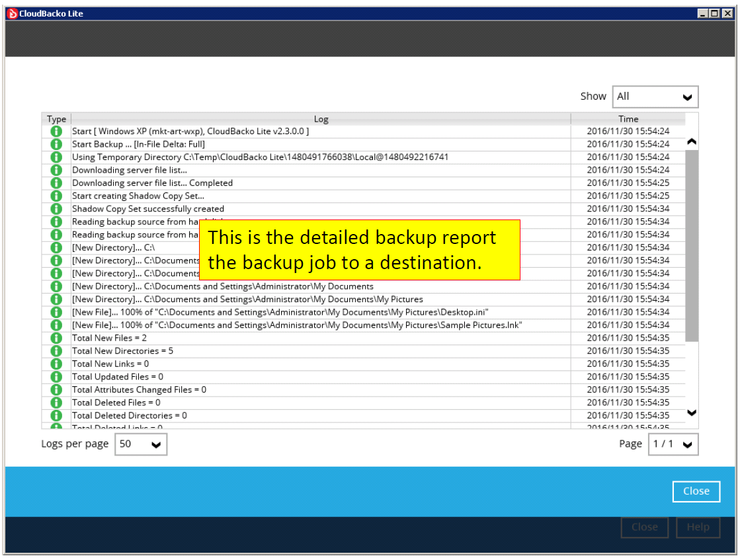Click the log list vertical scrollbar thumb
742x560 pixels.
click(x=691, y=245)
